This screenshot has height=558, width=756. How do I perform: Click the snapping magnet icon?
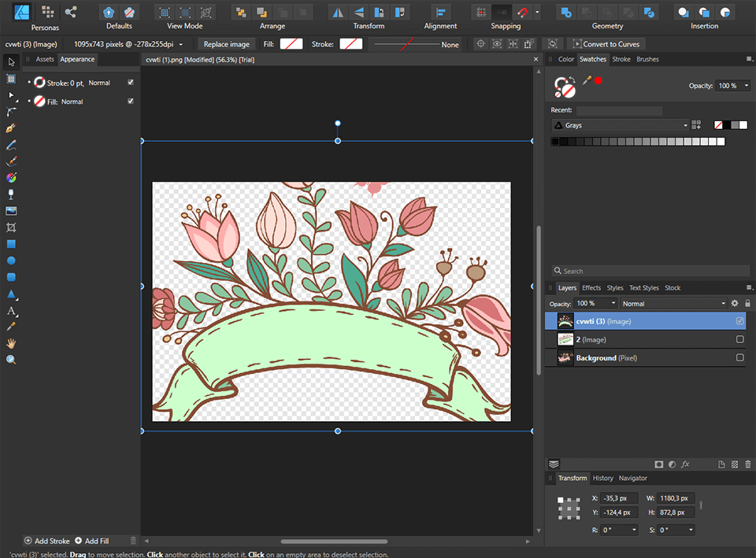pos(522,12)
